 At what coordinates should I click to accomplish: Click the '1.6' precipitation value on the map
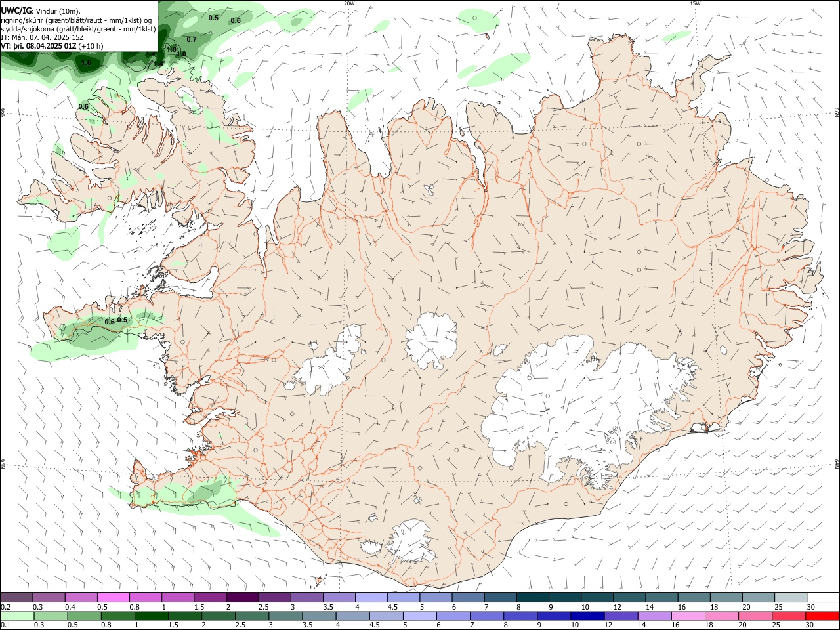[x=86, y=63]
